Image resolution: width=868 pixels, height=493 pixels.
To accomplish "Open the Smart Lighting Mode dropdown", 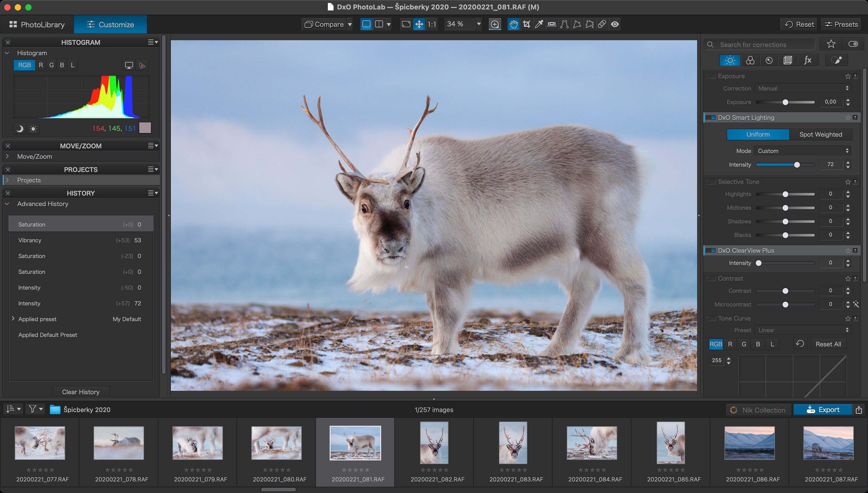I will pyautogui.click(x=803, y=151).
